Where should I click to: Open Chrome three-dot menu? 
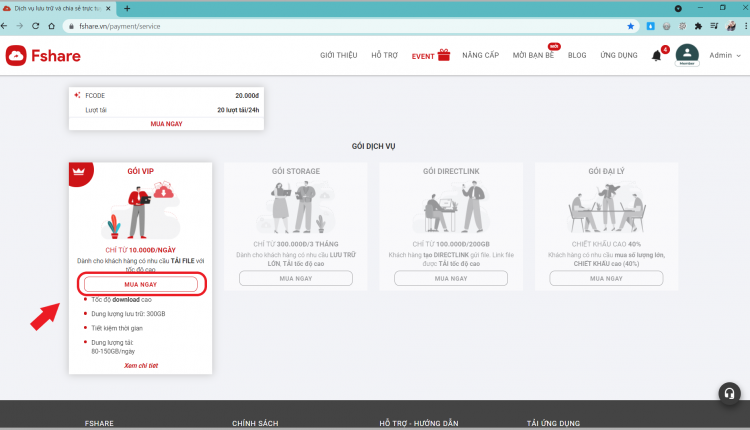pos(746,26)
